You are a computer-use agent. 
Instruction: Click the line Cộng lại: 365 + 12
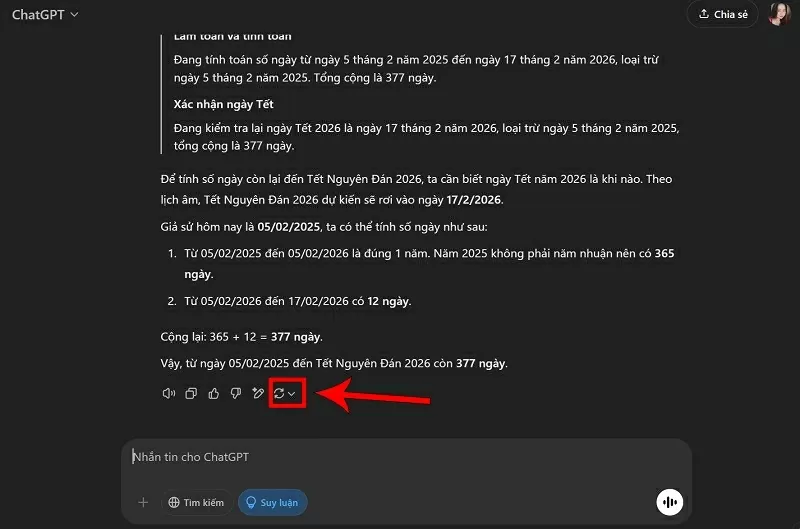pyautogui.click(x=241, y=337)
